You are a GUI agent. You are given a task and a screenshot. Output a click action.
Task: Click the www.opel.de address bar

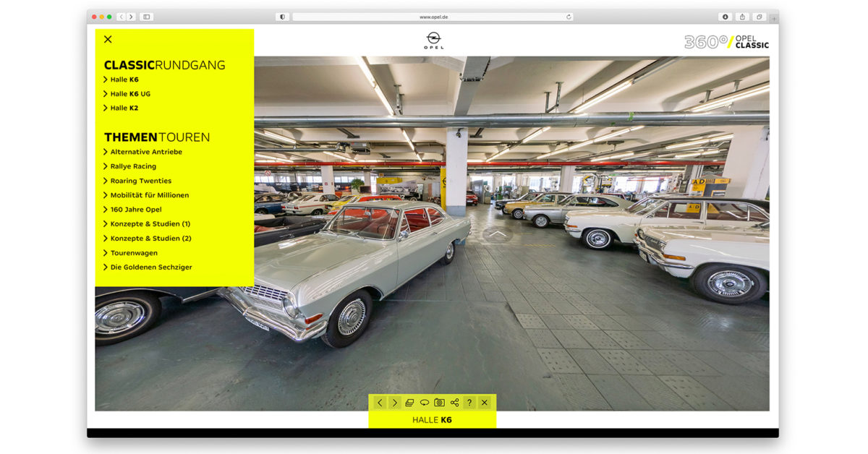click(x=433, y=17)
